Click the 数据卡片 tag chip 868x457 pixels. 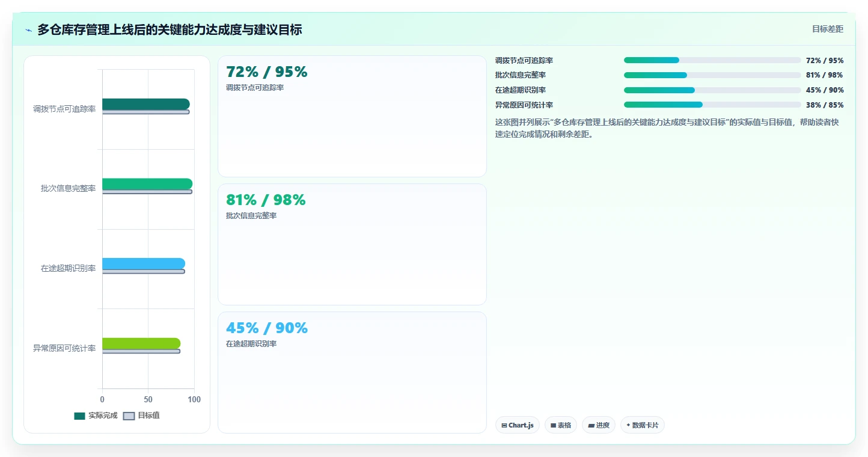[x=642, y=425]
